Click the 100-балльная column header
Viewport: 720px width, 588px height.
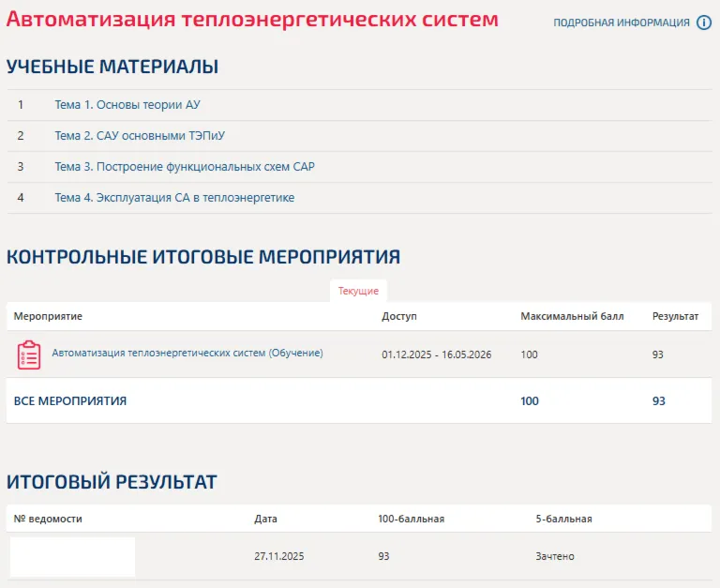(x=412, y=519)
